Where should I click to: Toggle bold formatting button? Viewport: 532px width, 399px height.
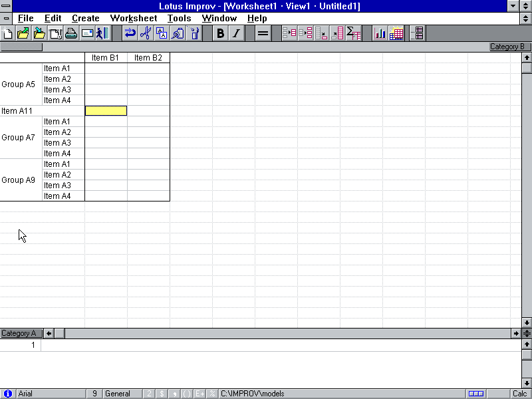point(221,33)
